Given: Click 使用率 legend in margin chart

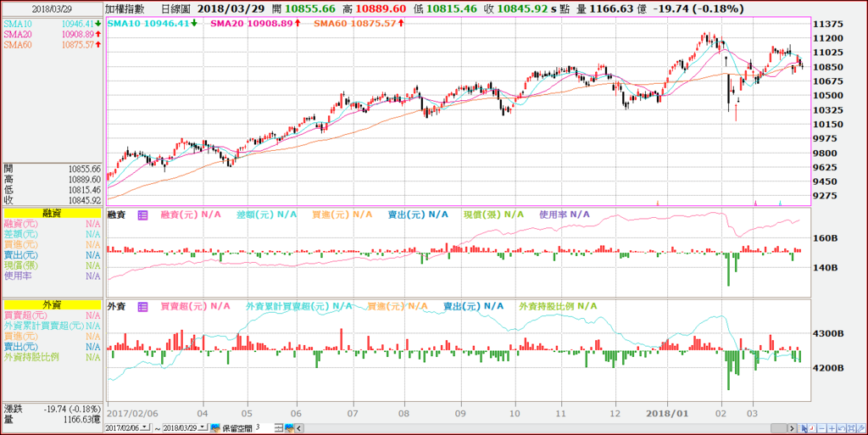Looking at the screenshot, I should (x=564, y=215).
